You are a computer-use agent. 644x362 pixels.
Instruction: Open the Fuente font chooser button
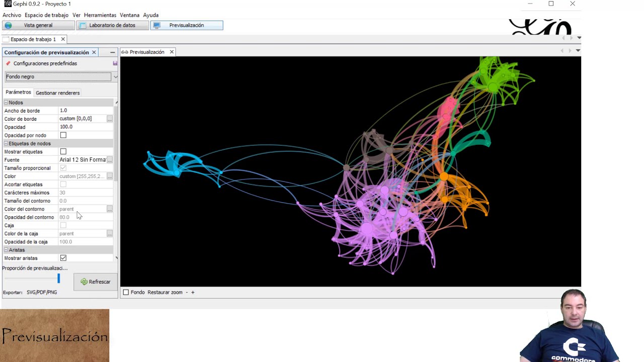[x=109, y=160]
